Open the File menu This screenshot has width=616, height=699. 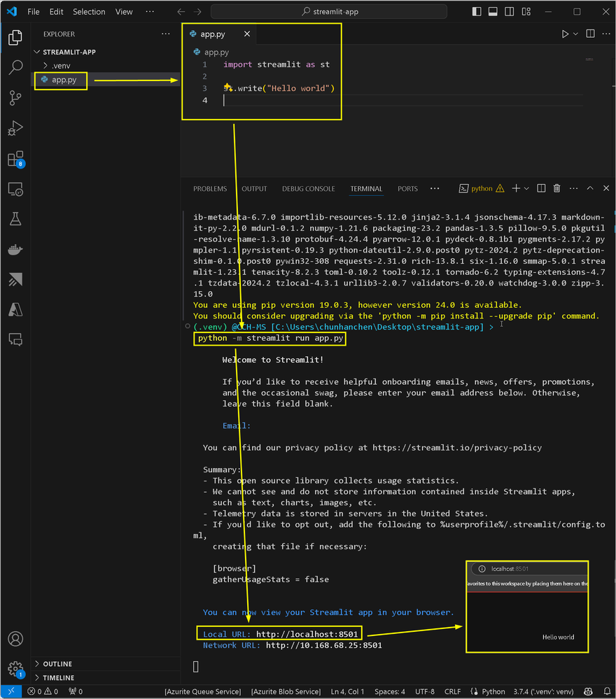tap(33, 12)
